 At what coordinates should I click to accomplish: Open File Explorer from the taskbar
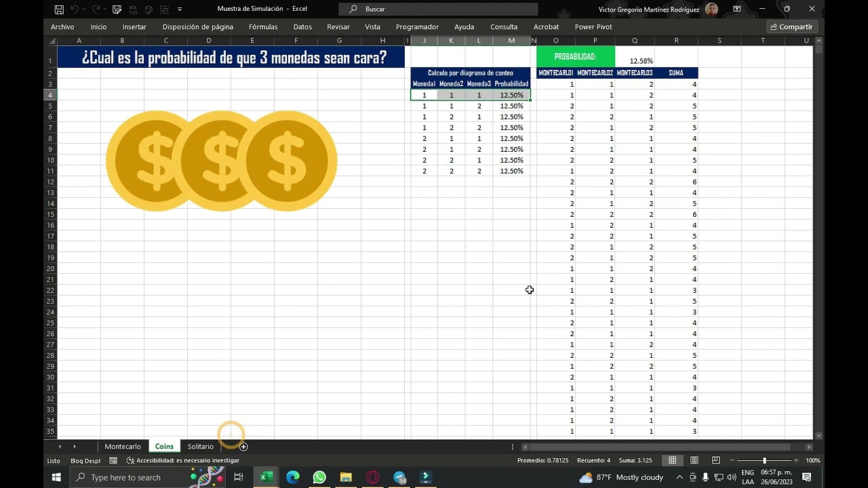click(346, 477)
